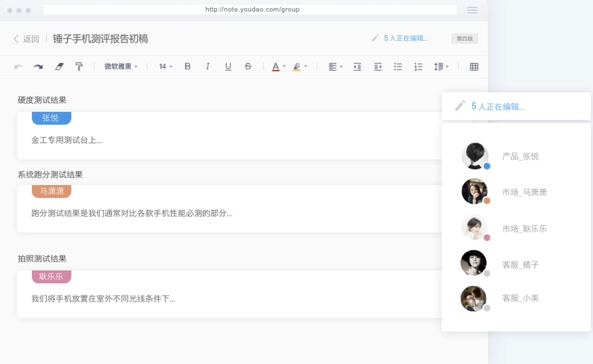
Task: Apply bulleted list formatting
Action: click(398, 67)
